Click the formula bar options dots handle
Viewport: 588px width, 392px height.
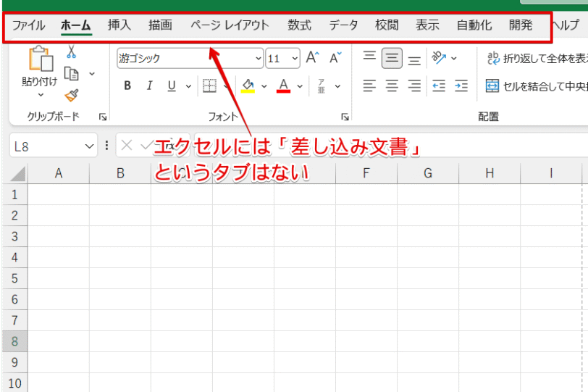coord(107,146)
